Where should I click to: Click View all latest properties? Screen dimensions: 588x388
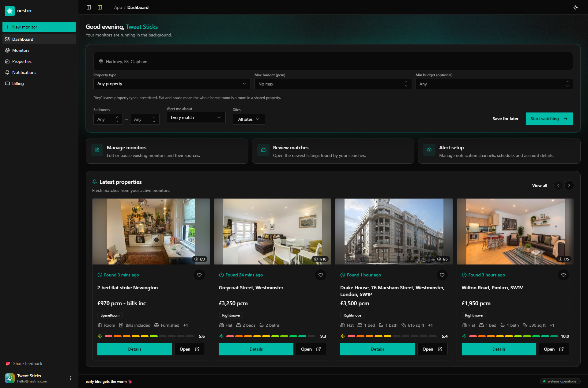coord(540,185)
